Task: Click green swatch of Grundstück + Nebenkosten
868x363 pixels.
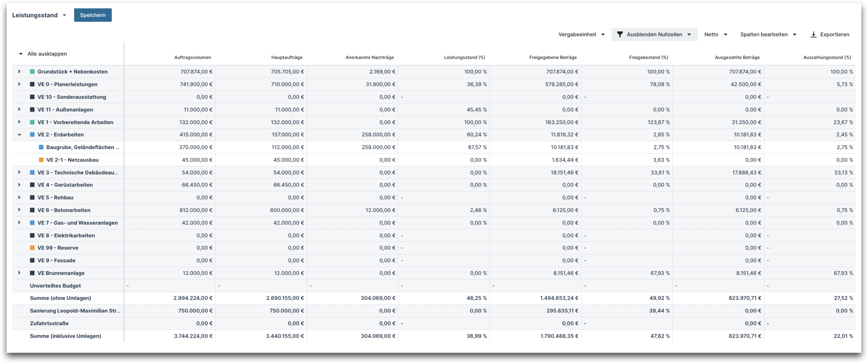Action: (32, 72)
